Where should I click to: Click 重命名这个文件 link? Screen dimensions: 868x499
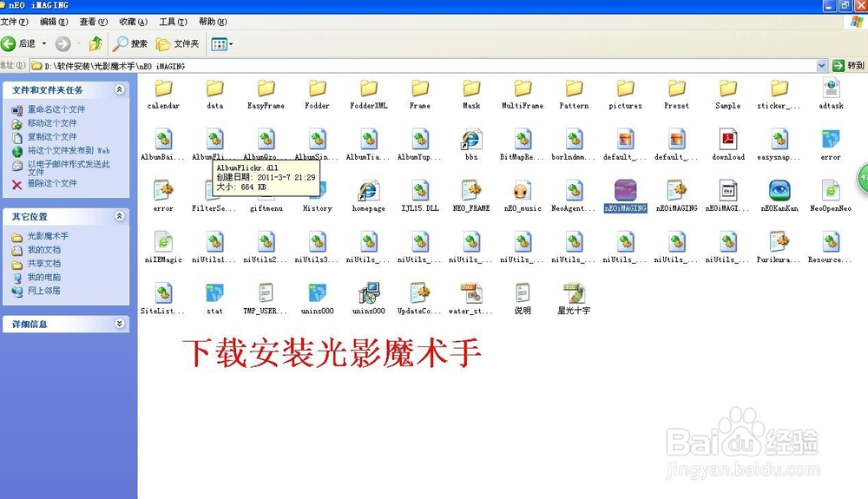(x=56, y=109)
